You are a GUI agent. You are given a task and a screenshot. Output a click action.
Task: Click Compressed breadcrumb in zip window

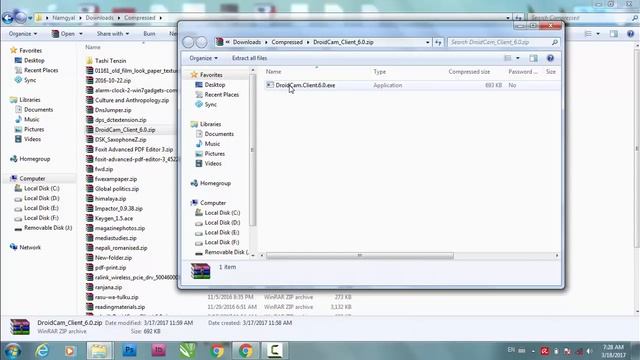tap(287, 42)
